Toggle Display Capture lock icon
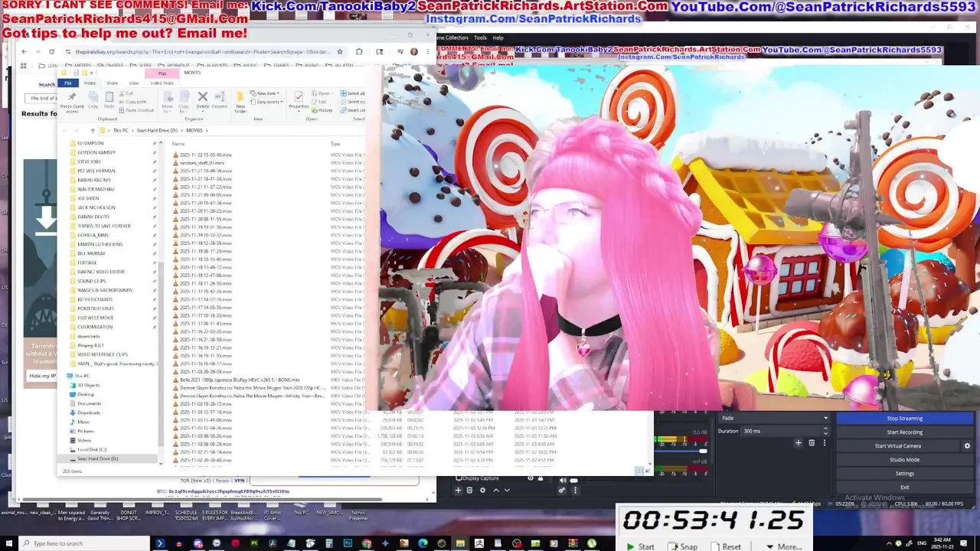Viewport: 980px width, 551px height. click(541, 478)
